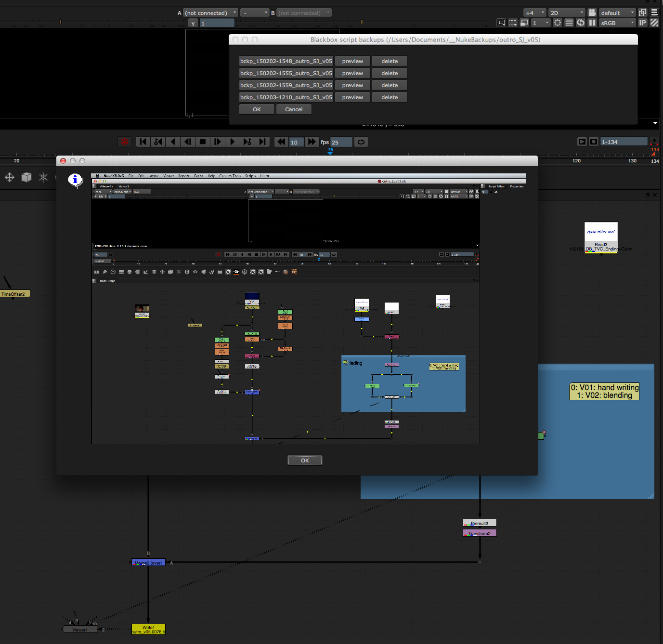Click the viewer refresh update icon

point(581,23)
